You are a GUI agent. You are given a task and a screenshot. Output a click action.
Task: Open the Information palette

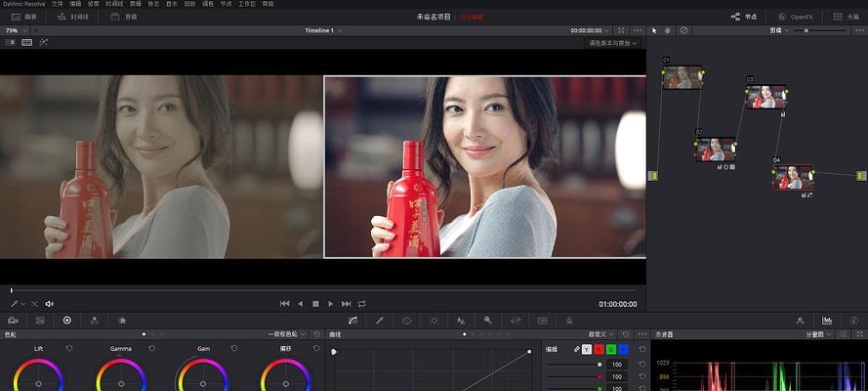(854, 320)
